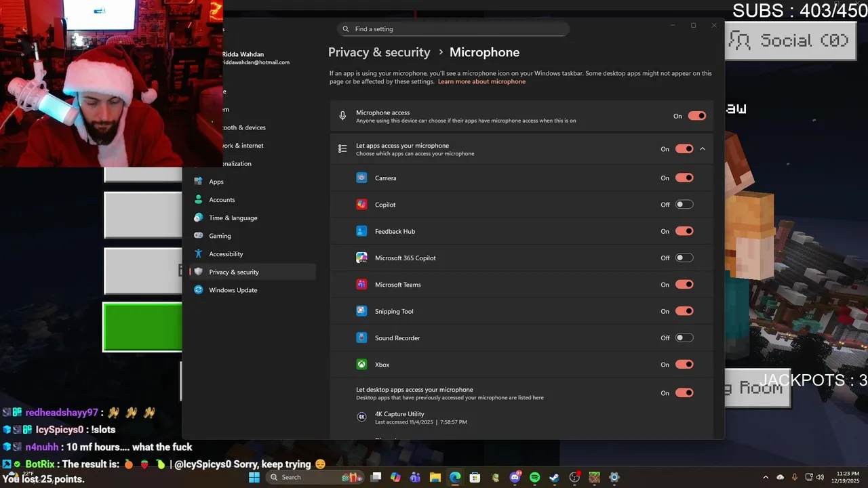868x488 pixels.
Task: Disable microphone for Microsoft Teams
Action: (x=684, y=285)
